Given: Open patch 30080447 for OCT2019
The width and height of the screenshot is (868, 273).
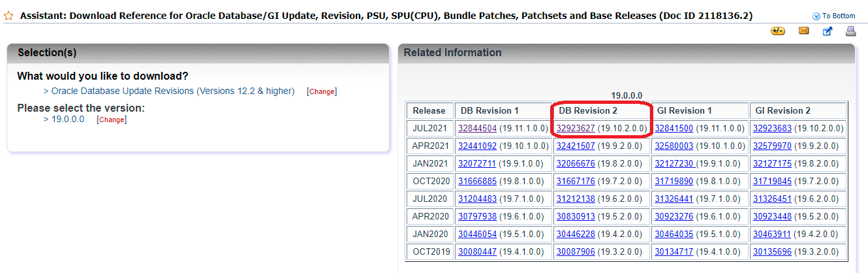Looking at the screenshot, I should [477, 251].
